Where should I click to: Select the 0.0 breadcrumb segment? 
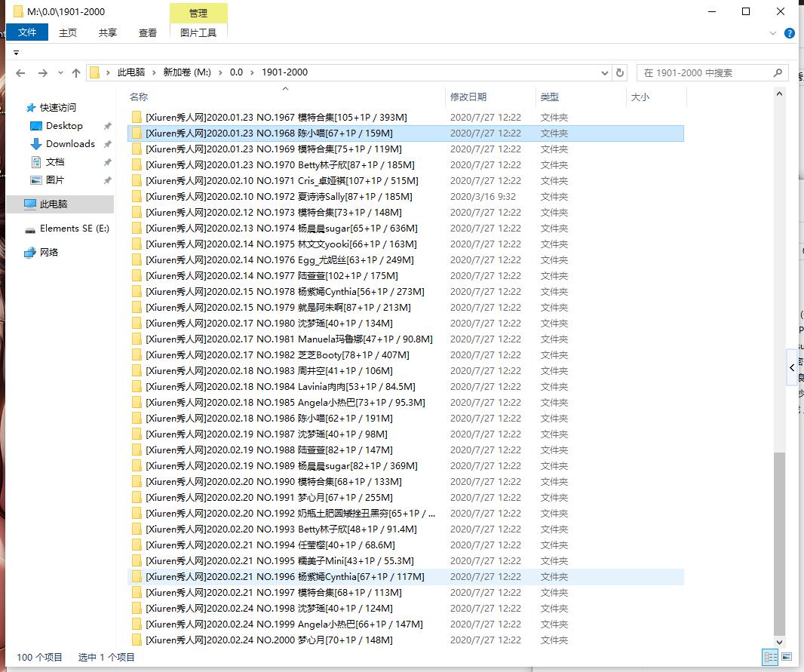click(x=236, y=72)
